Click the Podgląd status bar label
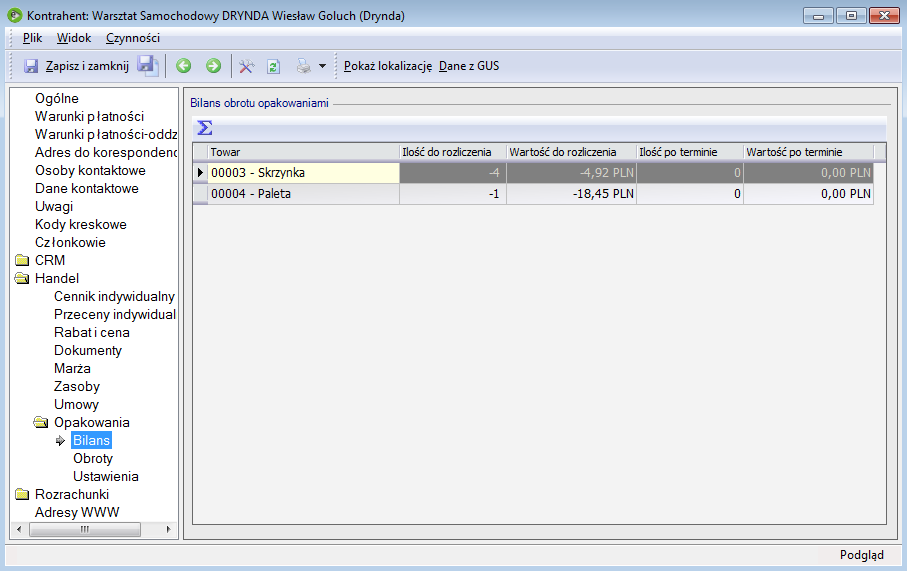 [x=861, y=555]
